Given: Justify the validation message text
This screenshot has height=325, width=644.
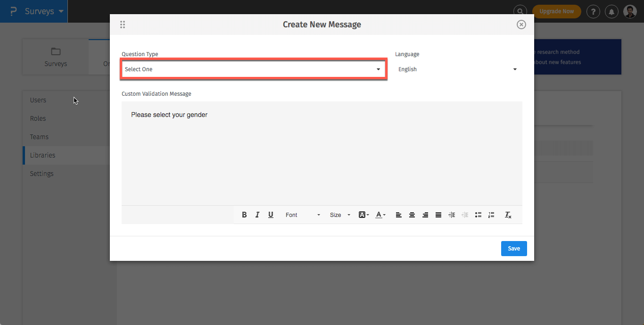Looking at the screenshot, I should click(x=438, y=215).
